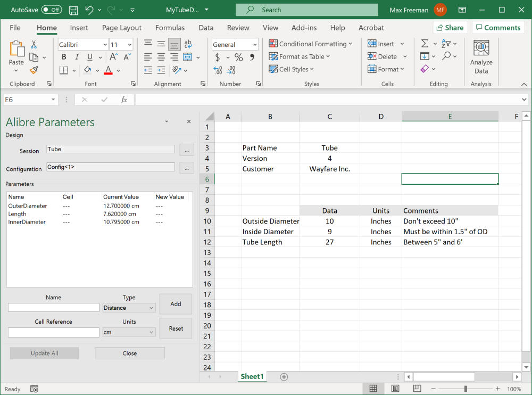Click the Reset button
This screenshot has width=532, height=395.
[176, 328]
